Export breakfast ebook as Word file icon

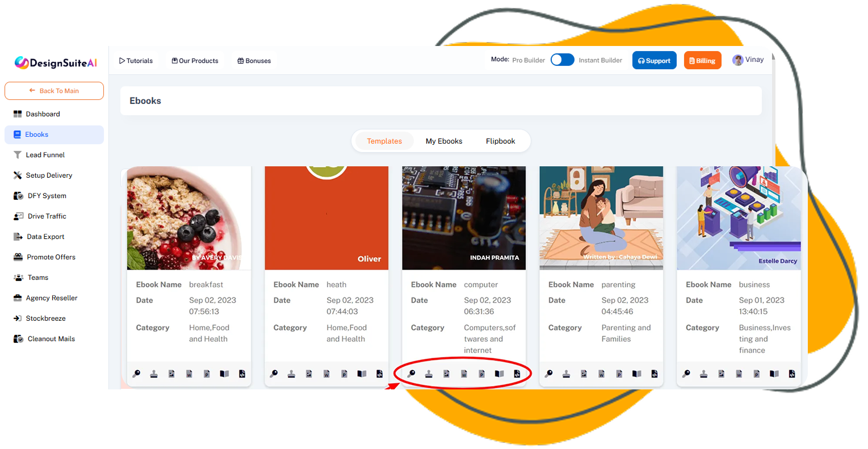[189, 374]
